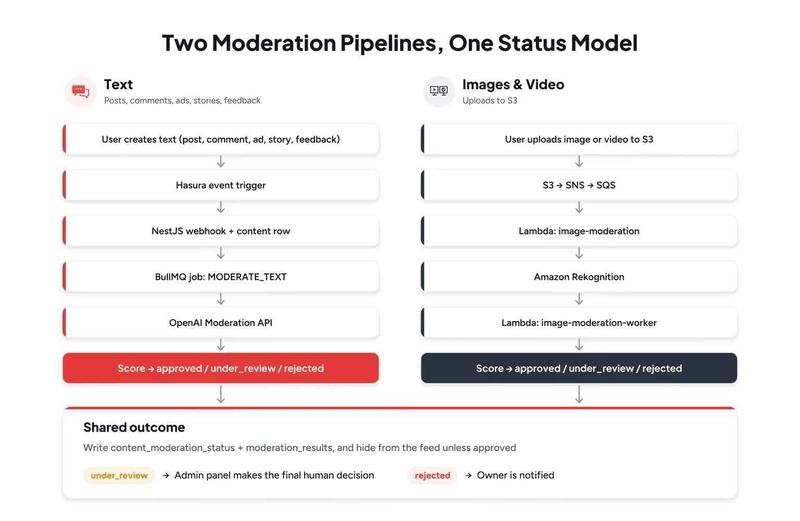
Task: Click the S3 → SNS → SQS box
Action: (579, 185)
